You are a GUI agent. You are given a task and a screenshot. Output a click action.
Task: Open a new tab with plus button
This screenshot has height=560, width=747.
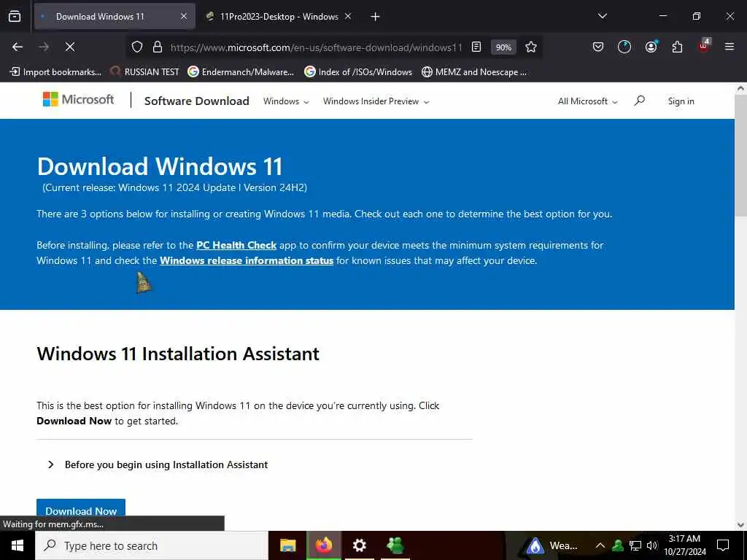tap(375, 17)
